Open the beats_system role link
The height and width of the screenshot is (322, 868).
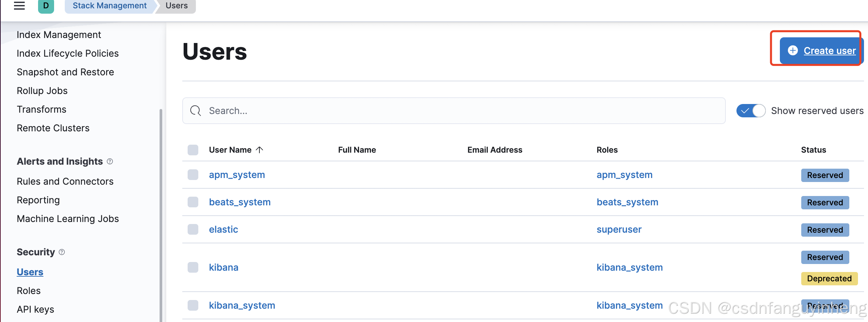627,202
